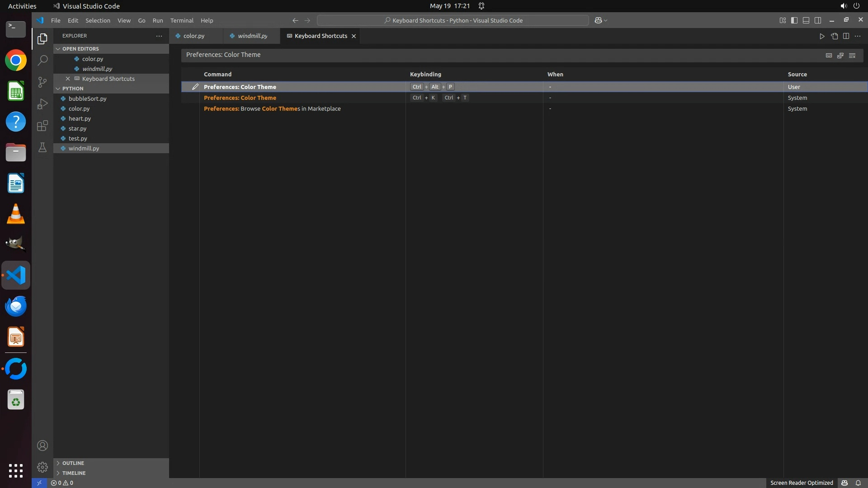Open the Search view in activity bar

pyautogui.click(x=42, y=60)
